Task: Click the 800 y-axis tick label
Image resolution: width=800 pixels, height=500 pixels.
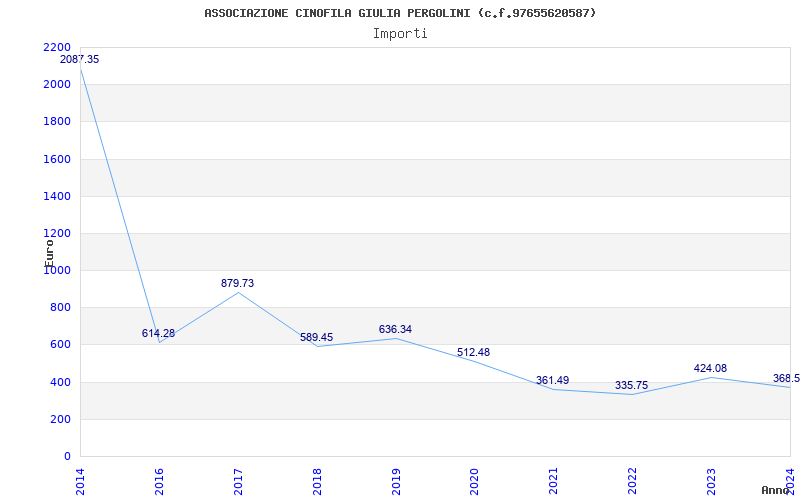Action: [60, 308]
